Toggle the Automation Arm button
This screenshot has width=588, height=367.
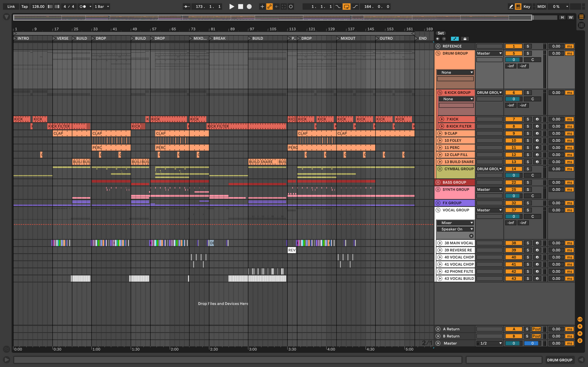(x=269, y=7)
